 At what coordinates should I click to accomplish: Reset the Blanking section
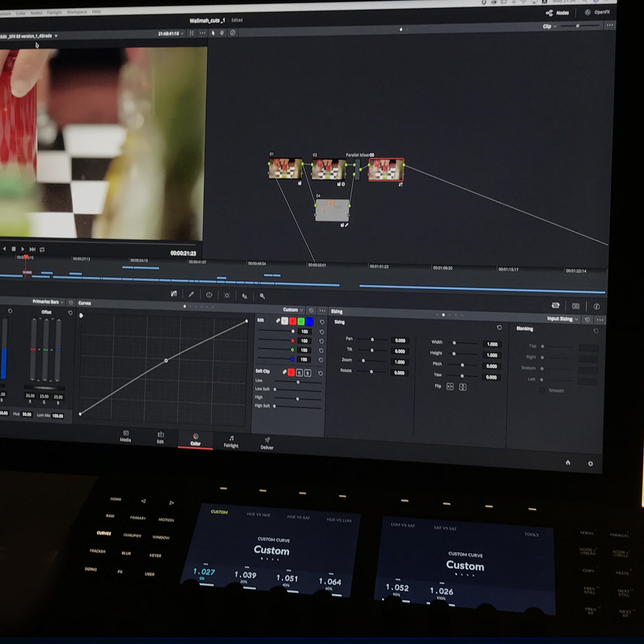[596, 331]
